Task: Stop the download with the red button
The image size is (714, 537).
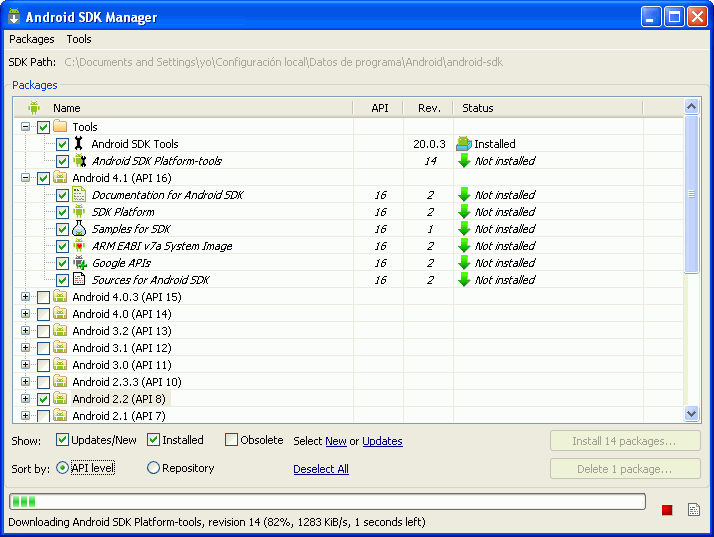Action: [x=667, y=510]
